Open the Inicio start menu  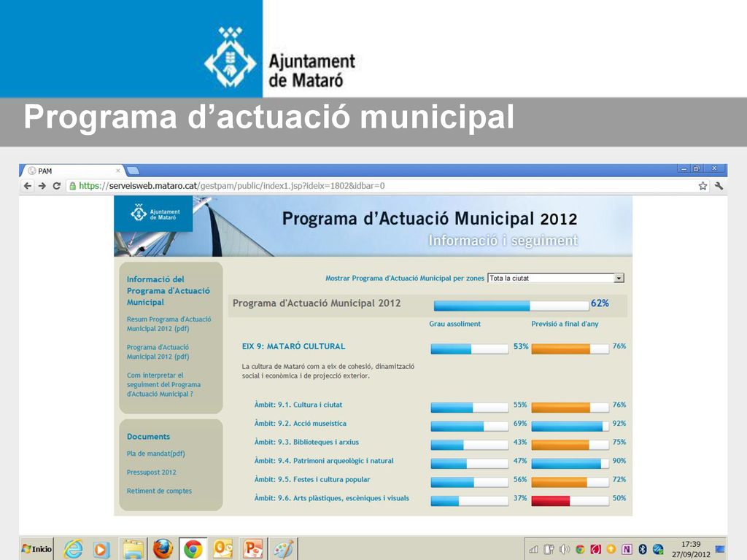36,549
